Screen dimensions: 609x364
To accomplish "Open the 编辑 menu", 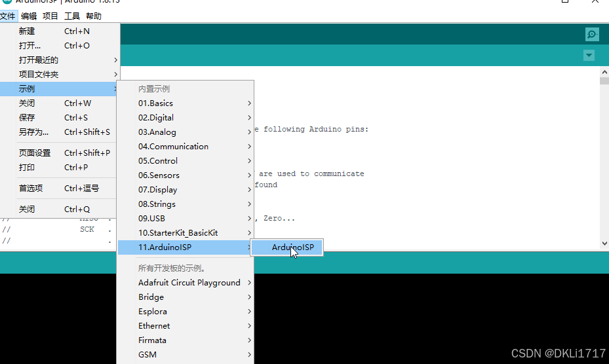I will pyautogui.click(x=29, y=16).
